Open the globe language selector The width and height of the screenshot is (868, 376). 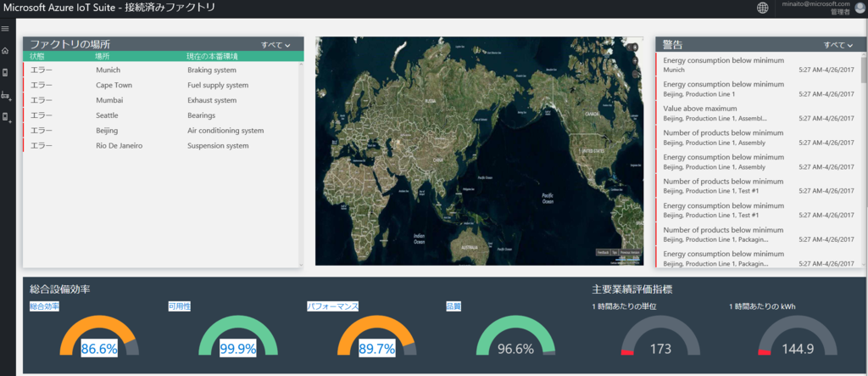click(x=763, y=7)
